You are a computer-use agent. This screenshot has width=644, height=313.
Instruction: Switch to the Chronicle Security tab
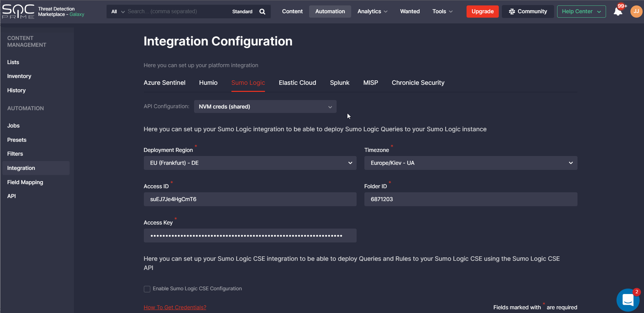pos(418,83)
